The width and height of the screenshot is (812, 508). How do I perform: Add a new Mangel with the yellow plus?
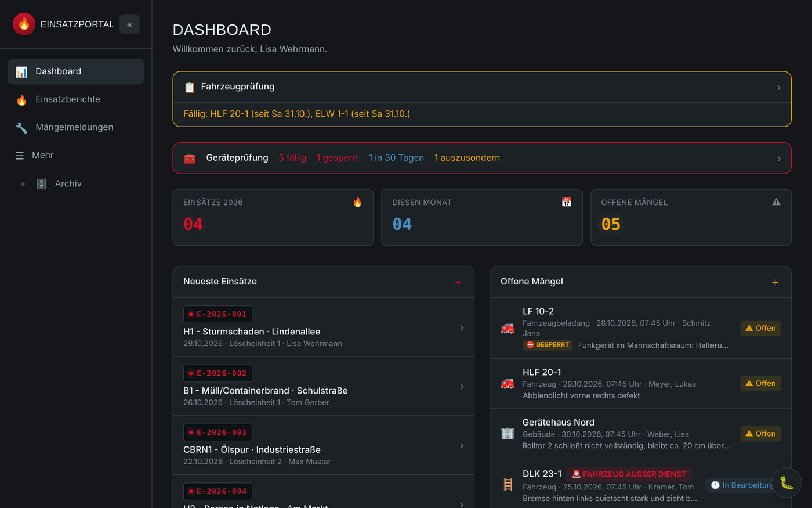click(x=775, y=282)
